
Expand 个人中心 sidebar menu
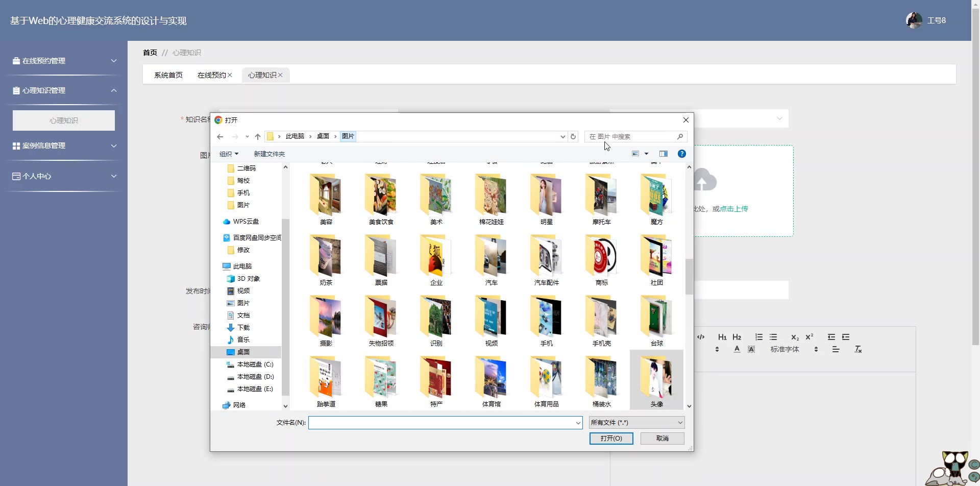64,176
